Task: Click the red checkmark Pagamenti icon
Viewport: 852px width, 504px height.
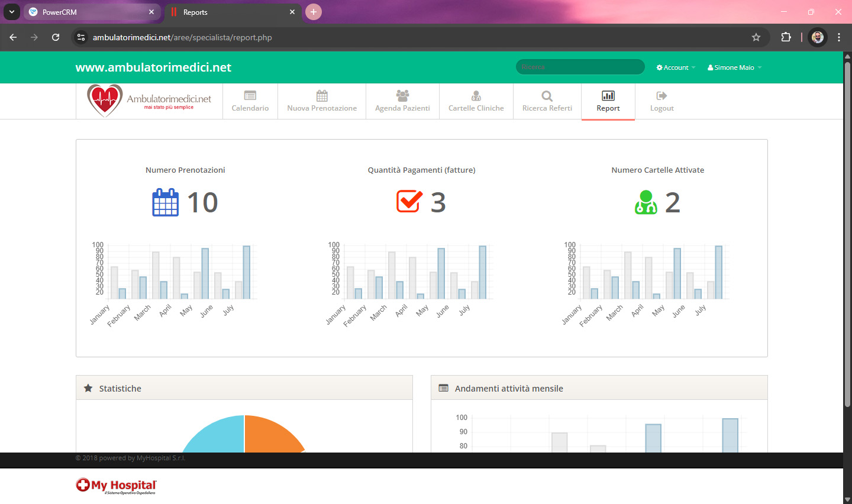Action: click(409, 201)
